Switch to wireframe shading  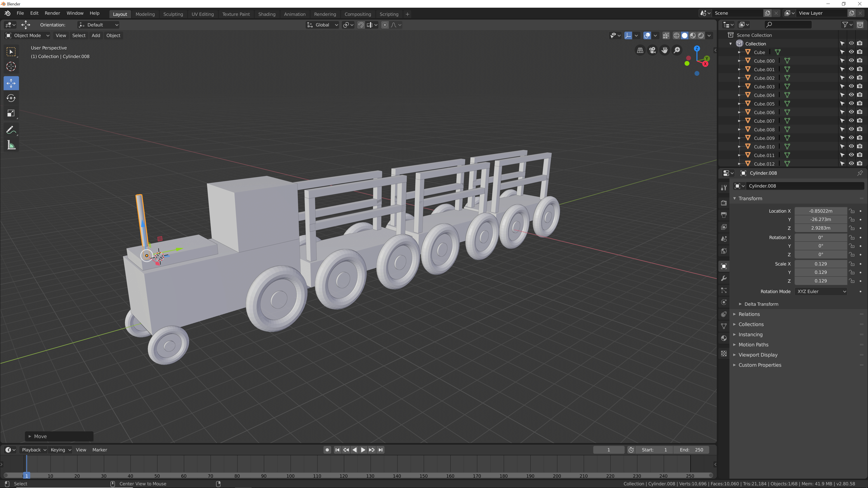676,35
